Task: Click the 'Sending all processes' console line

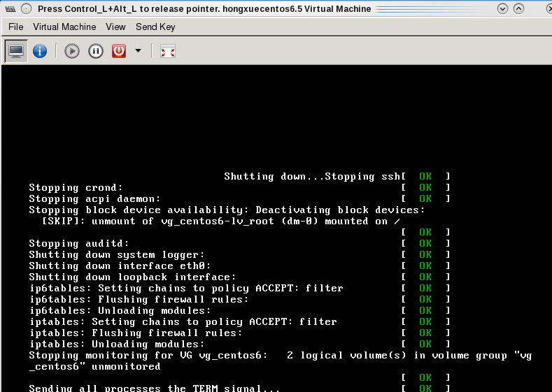Action: (x=154, y=388)
